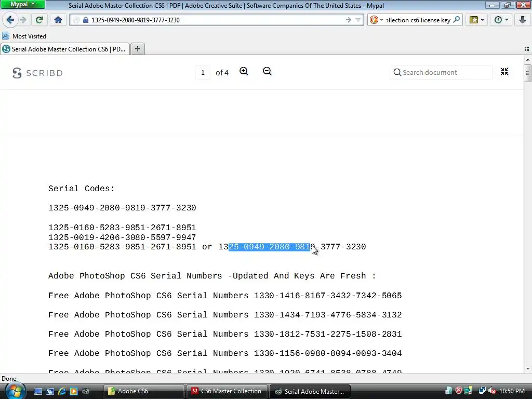Image resolution: width=532 pixels, height=399 pixels.
Task: Click the page number field showing 1
Action: (x=203, y=73)
